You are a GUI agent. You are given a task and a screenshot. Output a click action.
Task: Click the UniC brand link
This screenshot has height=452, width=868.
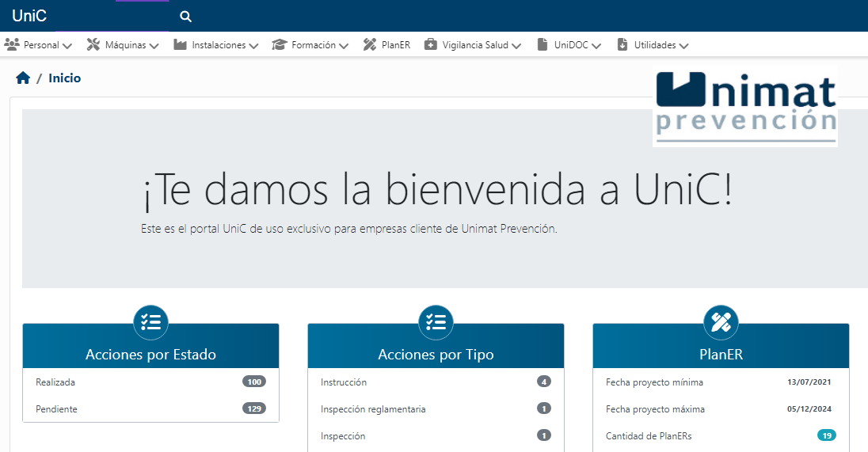[29, 16]
